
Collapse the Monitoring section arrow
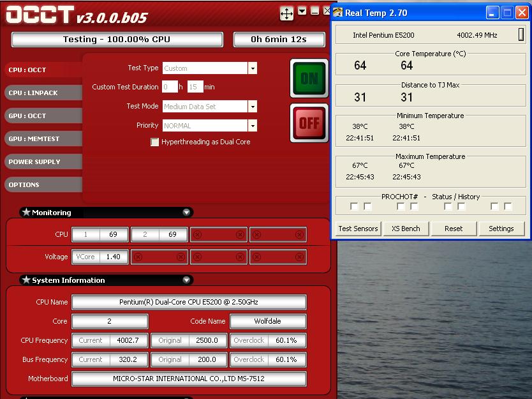[x=186, y=212]
